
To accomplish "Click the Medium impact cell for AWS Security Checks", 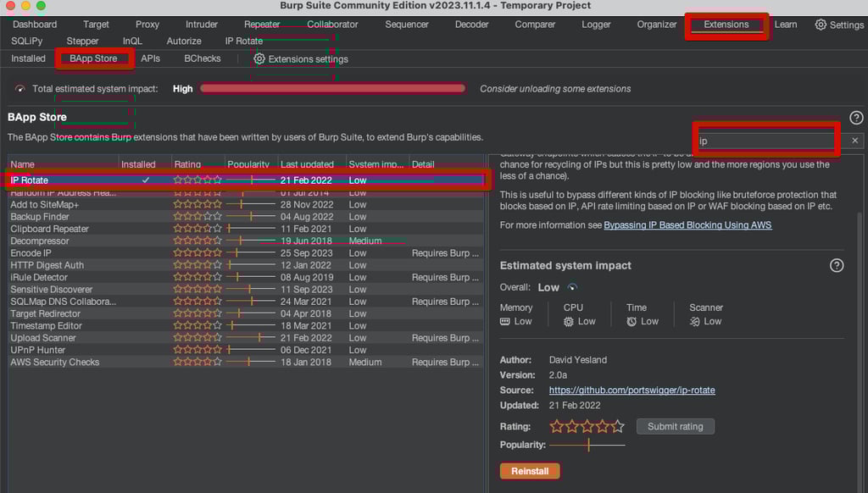I will click(x=364, y=362).
